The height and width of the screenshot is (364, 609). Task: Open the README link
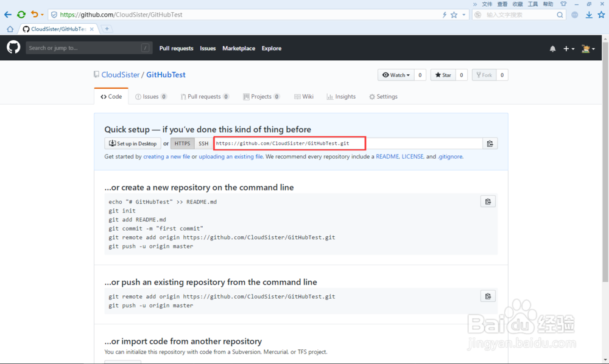point(387,157)
